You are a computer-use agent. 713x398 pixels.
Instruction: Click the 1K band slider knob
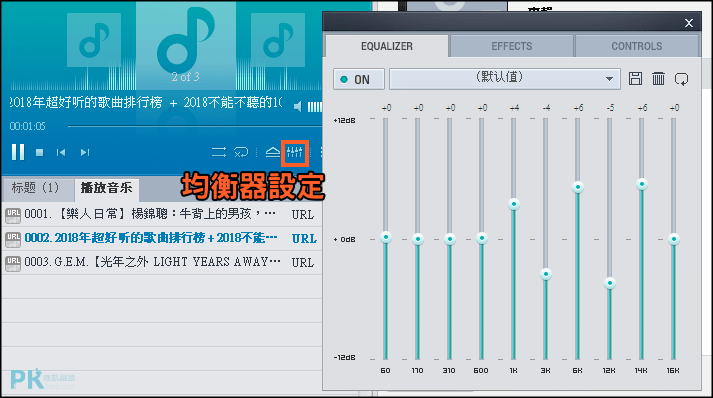pos(514,204)
